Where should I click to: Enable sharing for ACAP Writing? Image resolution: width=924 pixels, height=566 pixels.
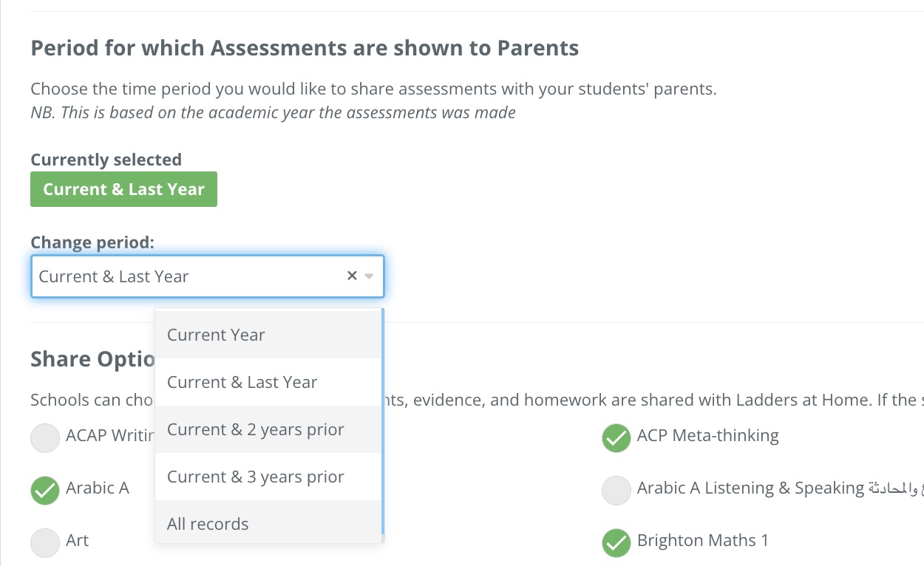click(45, 438)
